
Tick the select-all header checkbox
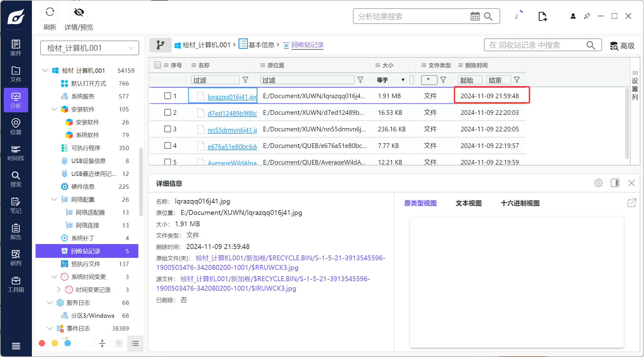[x=158, y=65]
